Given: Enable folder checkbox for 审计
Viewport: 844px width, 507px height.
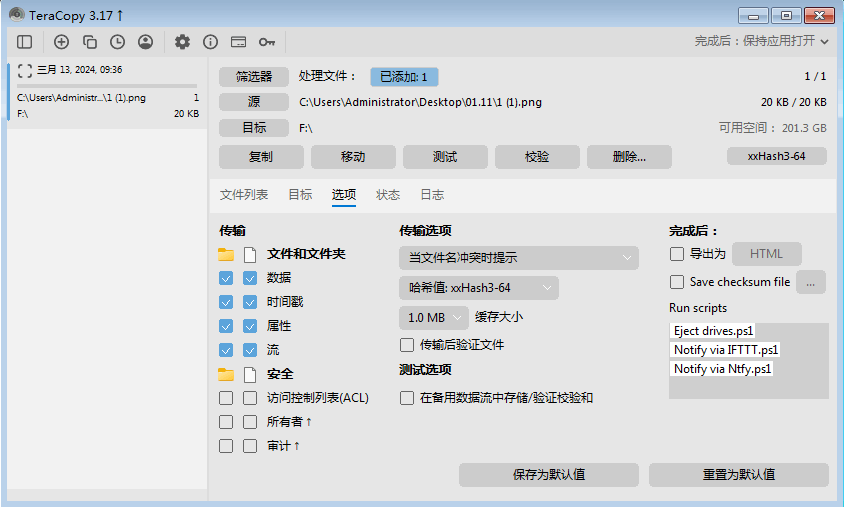Looking at the screenshot, I should (226, 446).
